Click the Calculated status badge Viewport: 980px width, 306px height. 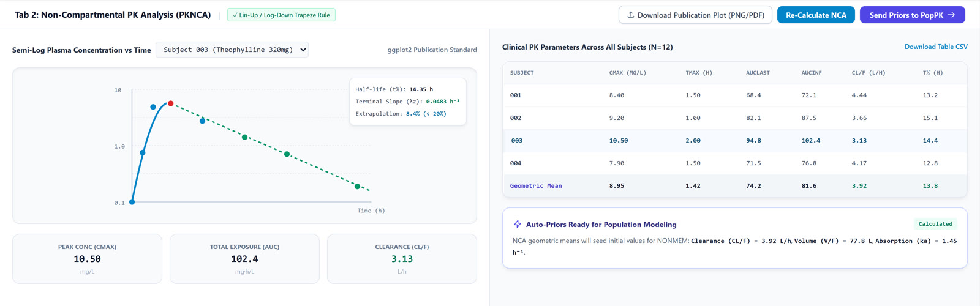coord(935,224)
